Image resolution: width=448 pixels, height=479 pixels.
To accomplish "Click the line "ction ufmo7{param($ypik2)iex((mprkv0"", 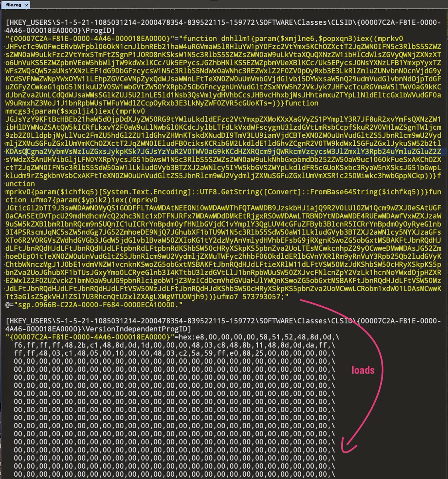I will (x=82, y=200).
